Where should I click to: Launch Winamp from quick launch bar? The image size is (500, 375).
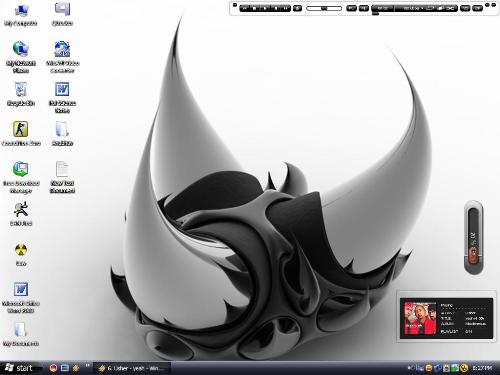click(76, 368)
